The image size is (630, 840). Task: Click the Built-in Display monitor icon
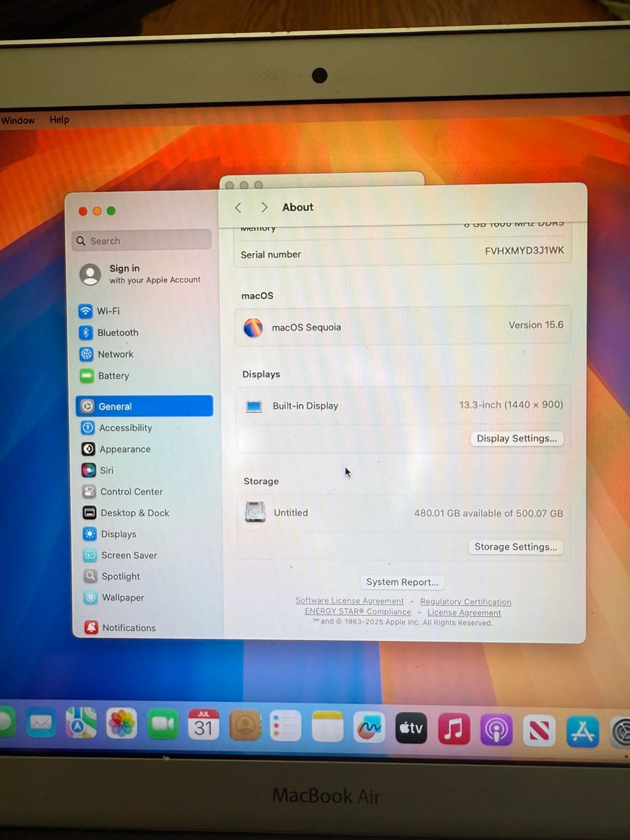coord(254,407)
